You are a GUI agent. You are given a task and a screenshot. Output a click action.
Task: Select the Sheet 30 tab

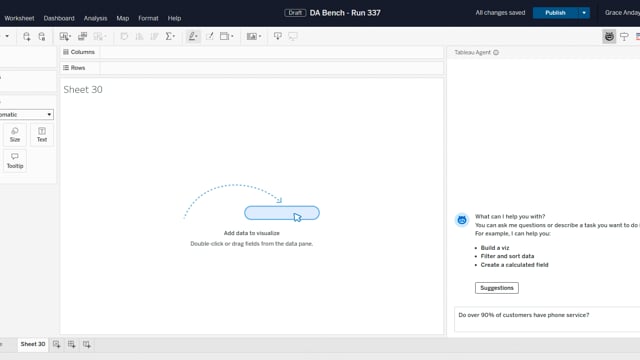[x=33, y=344]
